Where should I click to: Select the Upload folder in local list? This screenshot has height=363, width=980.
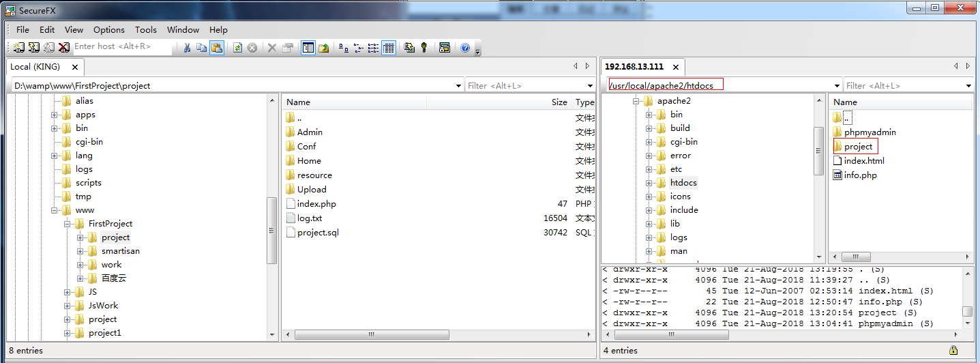pyautogui.click(x=306, y=189)
